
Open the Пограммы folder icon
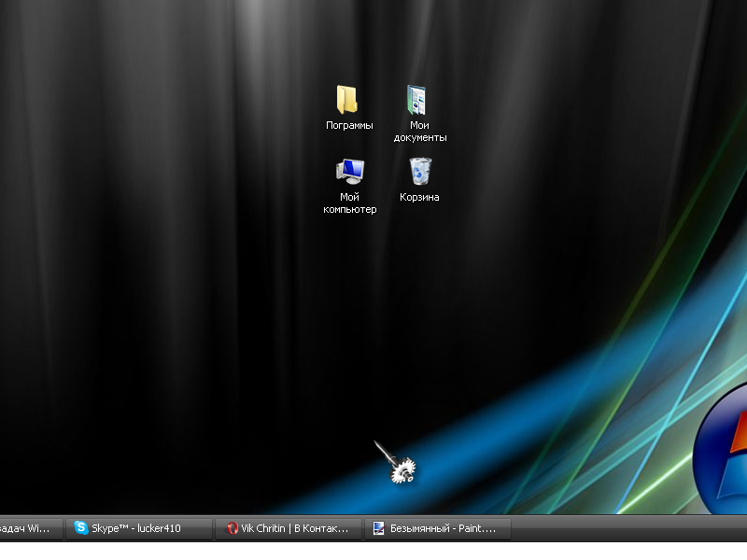(347, 100)
